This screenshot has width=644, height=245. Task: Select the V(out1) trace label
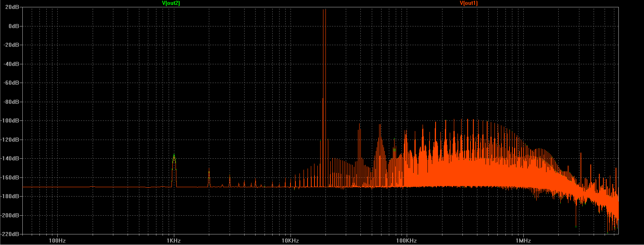point(468,3)
